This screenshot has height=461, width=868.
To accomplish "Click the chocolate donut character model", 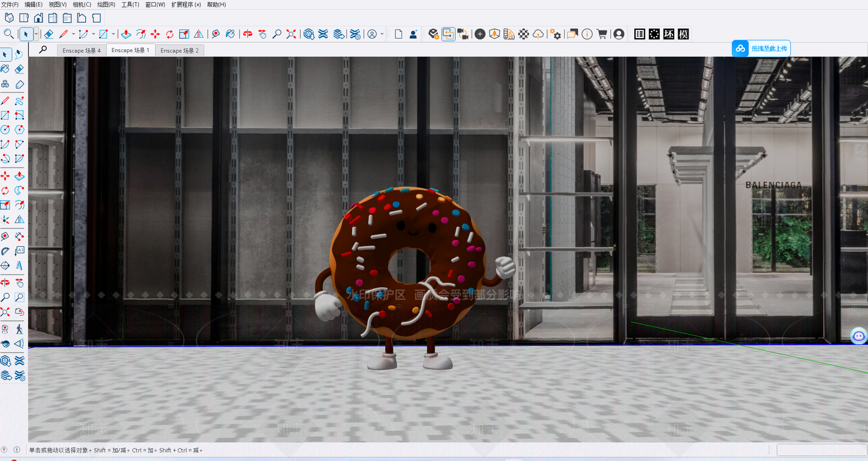I will coord(414,278).
